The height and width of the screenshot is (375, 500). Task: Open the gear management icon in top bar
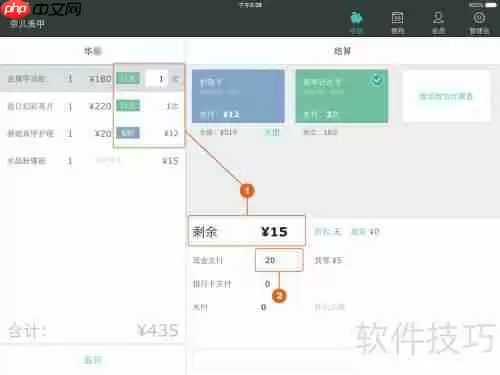point(479,22)
